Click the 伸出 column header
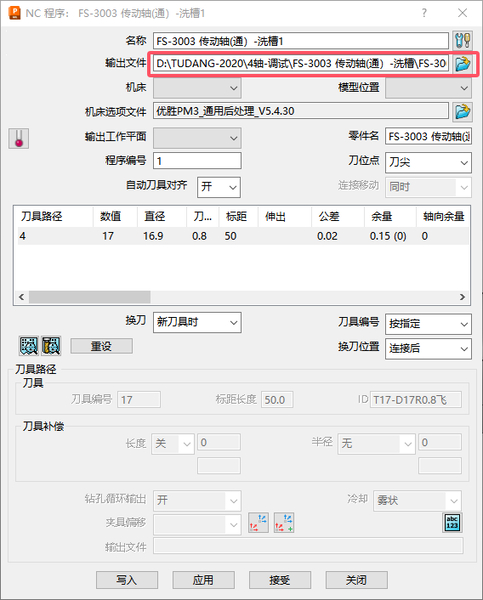Screen dimensions: 483x600 [x=285, y=217]
